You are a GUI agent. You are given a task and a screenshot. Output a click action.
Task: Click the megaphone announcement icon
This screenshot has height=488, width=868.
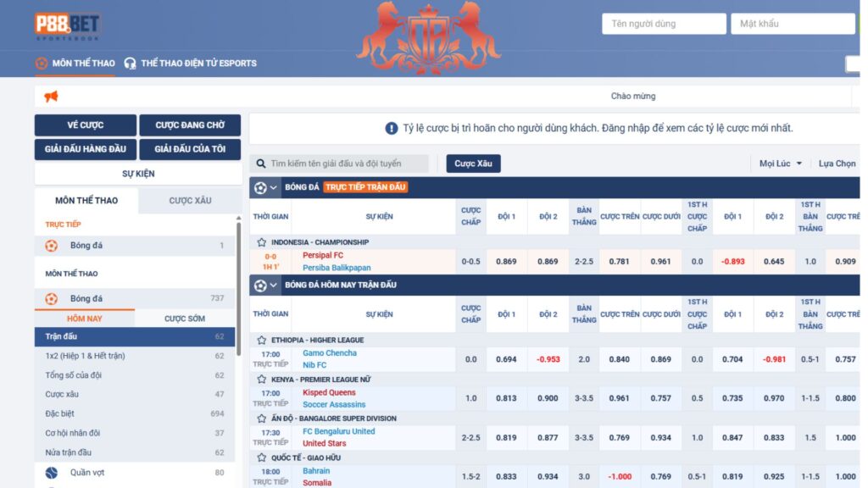pyautogui.click(x=51, y=97)
